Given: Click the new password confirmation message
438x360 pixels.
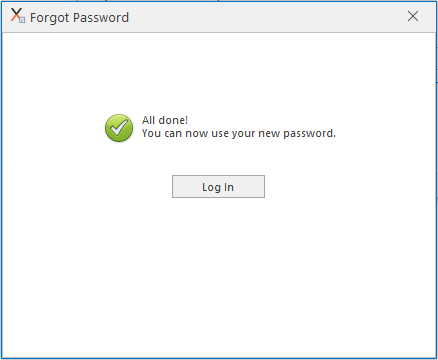Looking at the screenshot, I should [239, 133].
